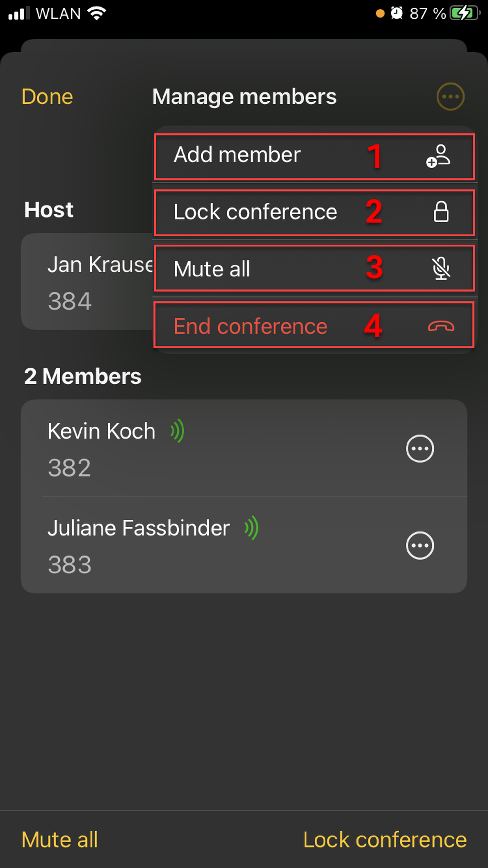The width and height of the screenshot is (488, 868).
Task: Select Lock conference in the popup menu
Action: coord(255,212)
